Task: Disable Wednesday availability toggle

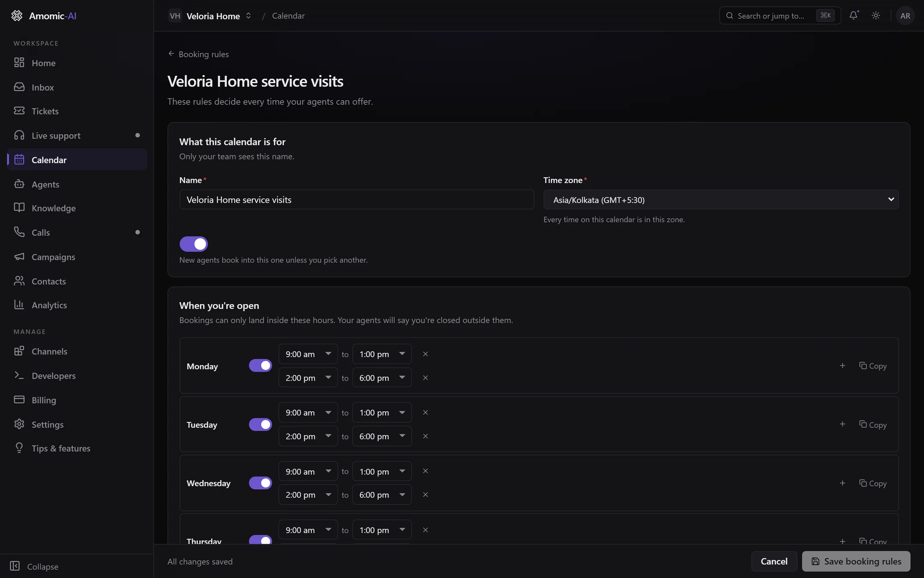Action: point(260,483)
